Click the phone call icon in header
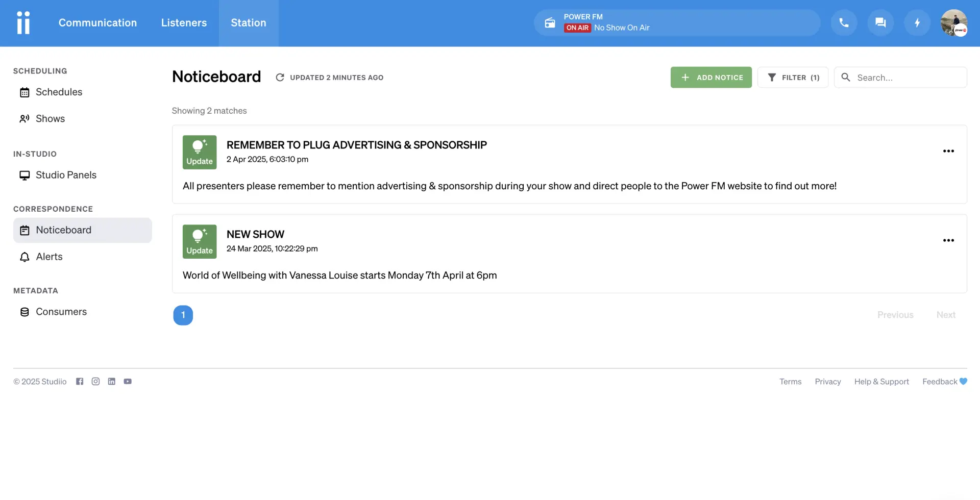 coord(844,23)
